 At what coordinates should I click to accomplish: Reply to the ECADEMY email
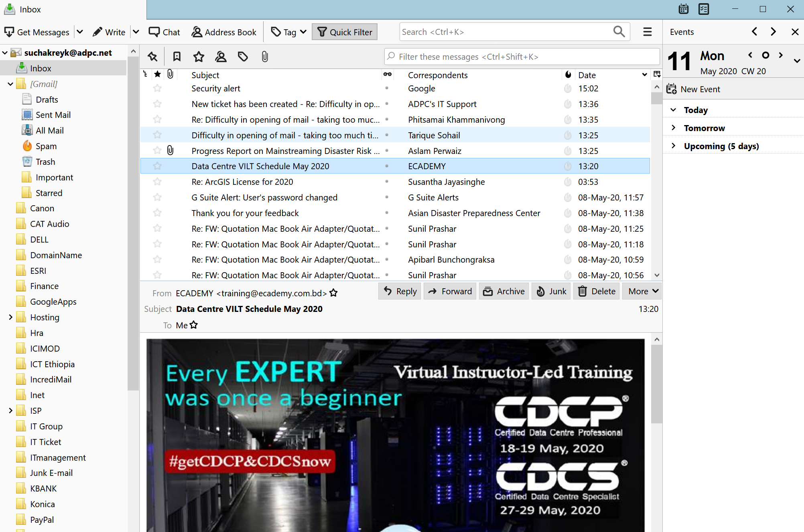click(400, 291)
